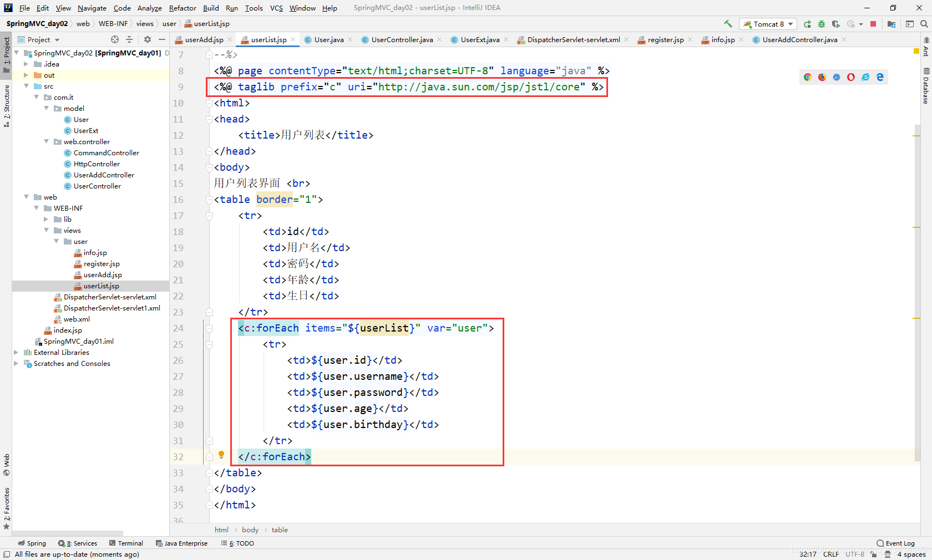Collapse the SpringMVC_day02 project root node
The width and height of the screenshot is (932, 560).
click(16, 53)
